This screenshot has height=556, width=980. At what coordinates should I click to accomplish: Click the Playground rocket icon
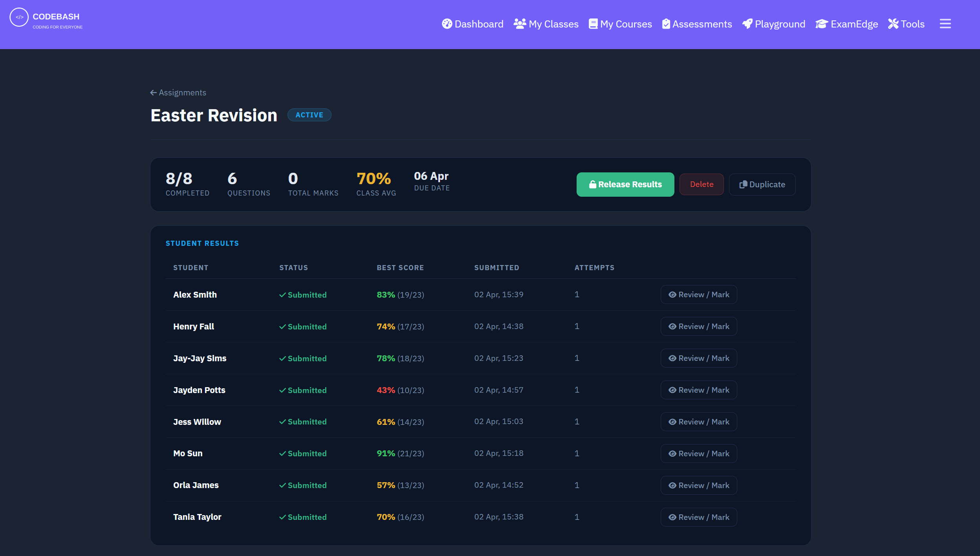[x=747, y=24]
